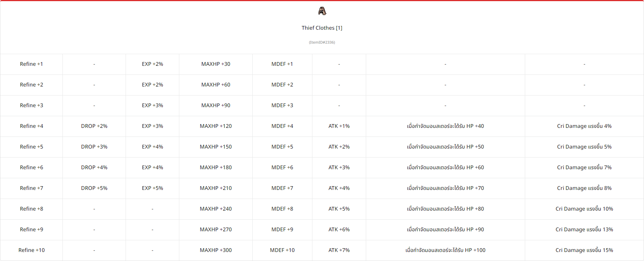
Task: Click the Thief Clothes item icon
Action: click(x=322, y=11)
